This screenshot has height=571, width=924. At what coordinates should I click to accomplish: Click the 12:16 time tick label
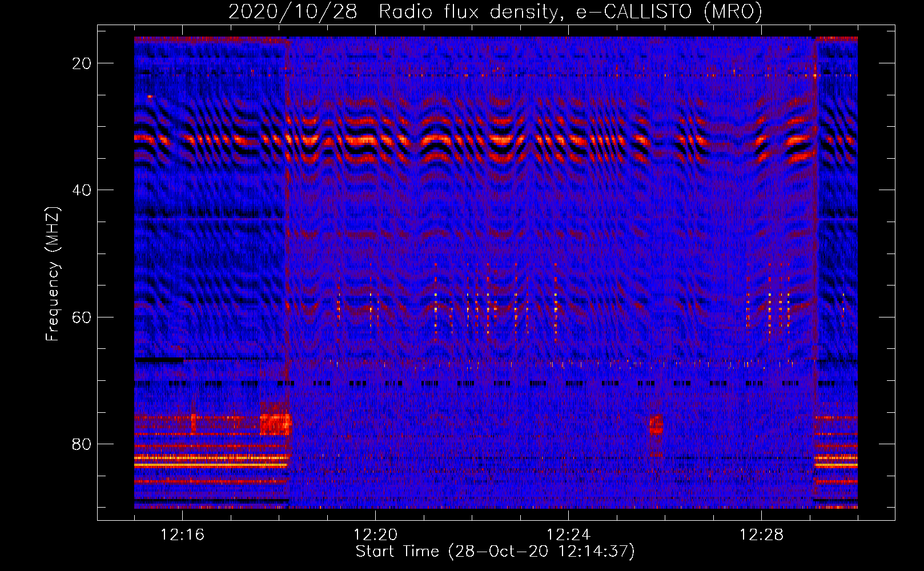click(183, 535)
